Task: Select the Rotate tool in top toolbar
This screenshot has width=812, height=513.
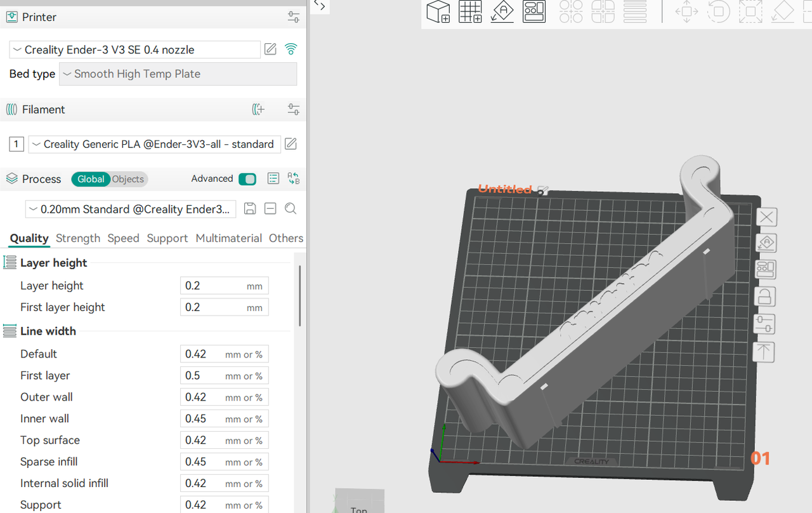Action: 718,11
